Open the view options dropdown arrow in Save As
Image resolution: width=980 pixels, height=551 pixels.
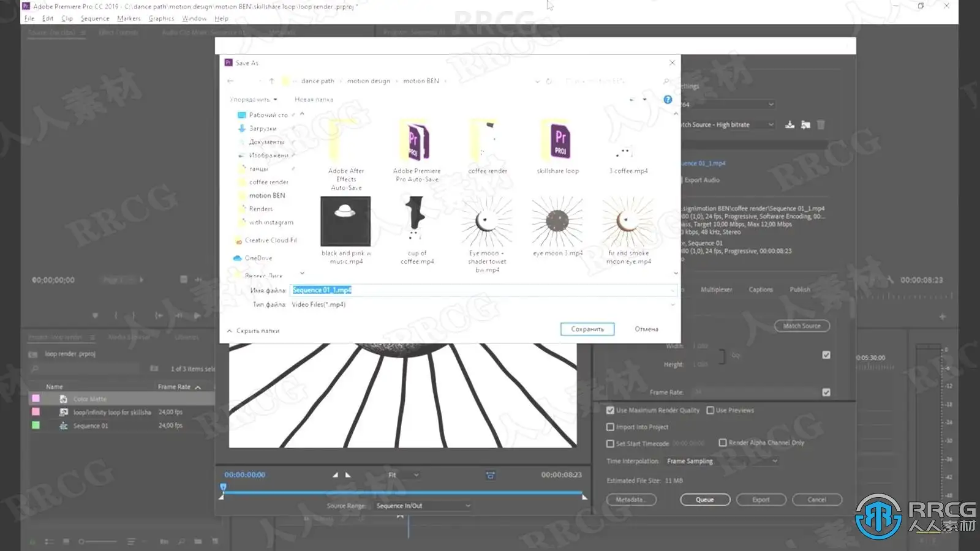[644, 99]
